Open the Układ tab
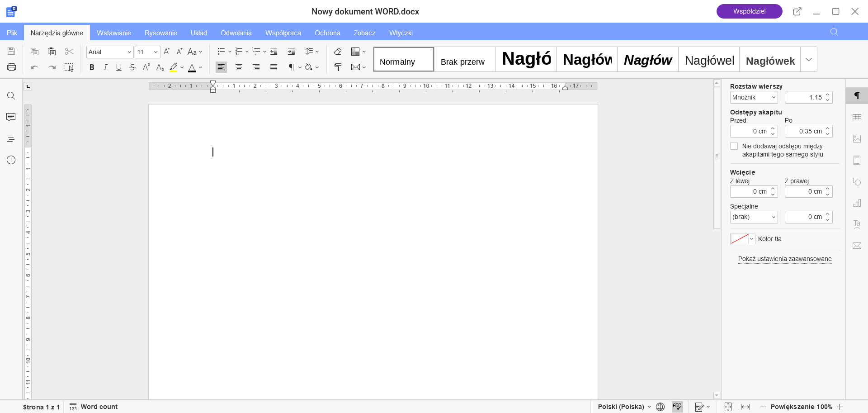The image size is (868, 413). (x=198, y=33)
